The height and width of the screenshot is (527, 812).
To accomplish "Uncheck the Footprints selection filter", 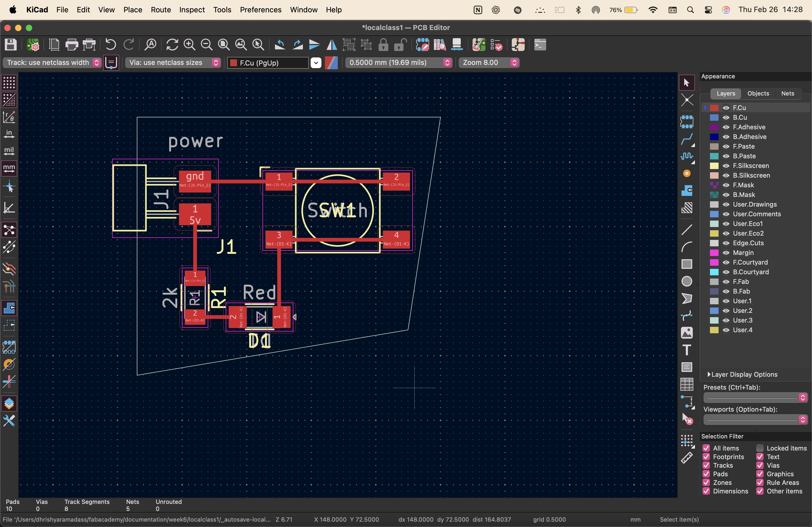I will 706,457.
